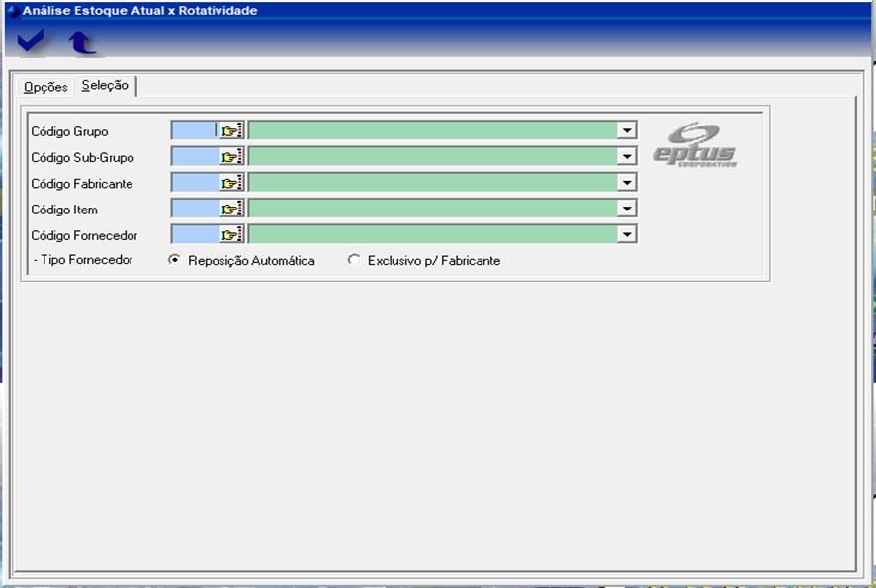This screenshot has width=876, height=588.
Task: Expand the Código Fornecedor dropdown arrow
Action: [626, 234]
